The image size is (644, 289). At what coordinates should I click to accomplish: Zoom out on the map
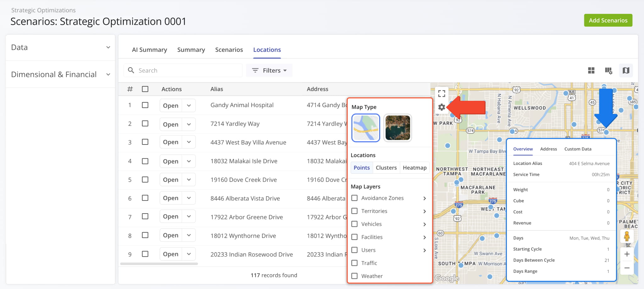[627, 268]
